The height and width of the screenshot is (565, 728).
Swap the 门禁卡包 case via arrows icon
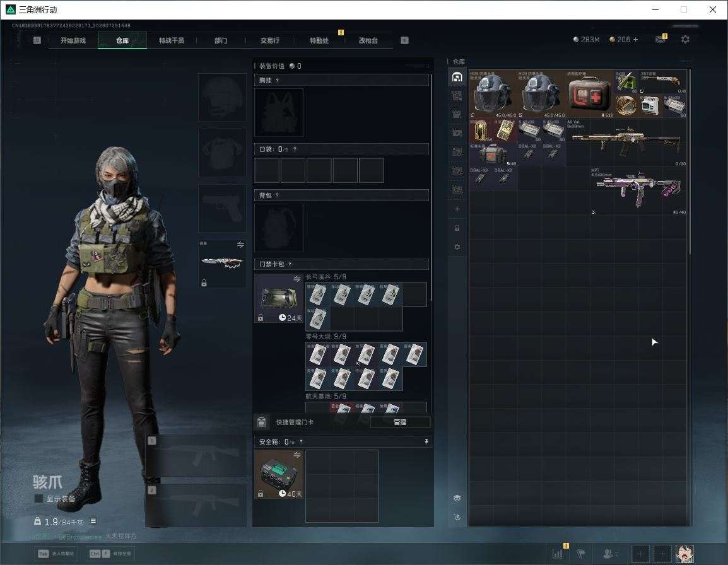[296, 279]
